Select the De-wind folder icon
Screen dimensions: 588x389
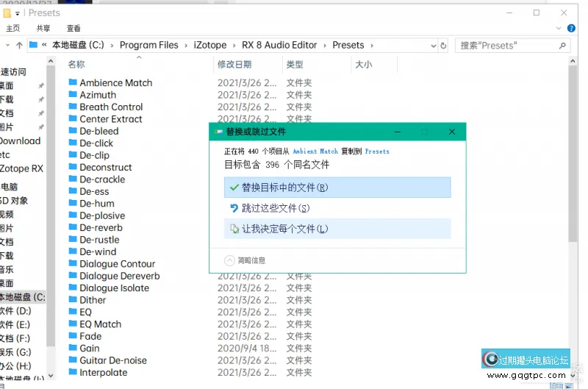tap(73, 251)
